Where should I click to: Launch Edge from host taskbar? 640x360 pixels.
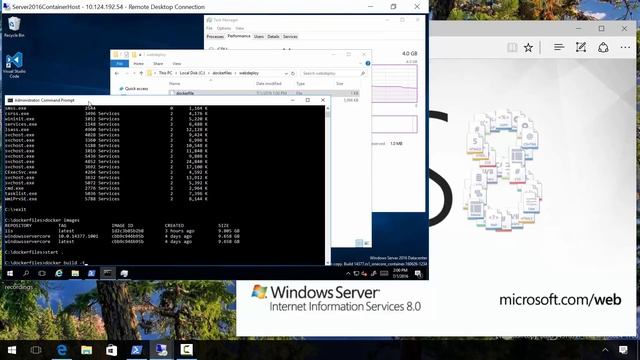tap(62, 350)
